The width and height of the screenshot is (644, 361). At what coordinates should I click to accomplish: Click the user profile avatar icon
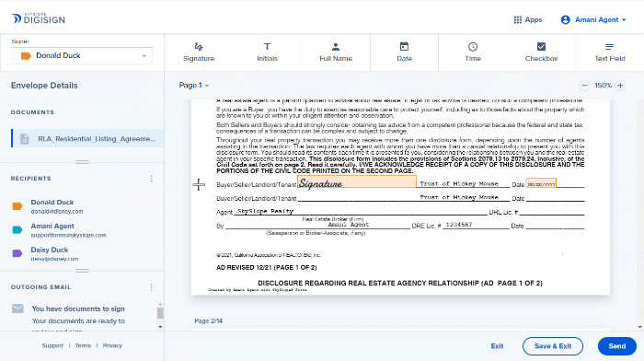coord(566,19)
